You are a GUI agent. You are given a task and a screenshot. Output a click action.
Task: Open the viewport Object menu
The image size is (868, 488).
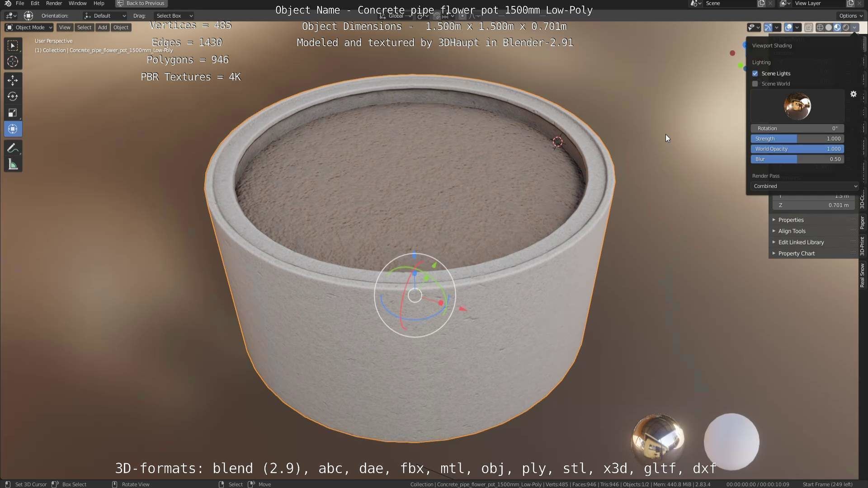[121, 28]
